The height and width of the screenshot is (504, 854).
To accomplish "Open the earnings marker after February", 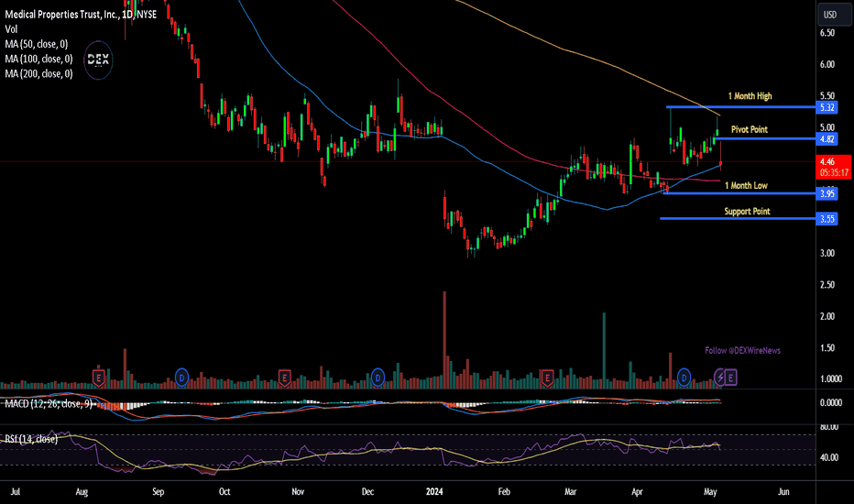I will point(547,377).
